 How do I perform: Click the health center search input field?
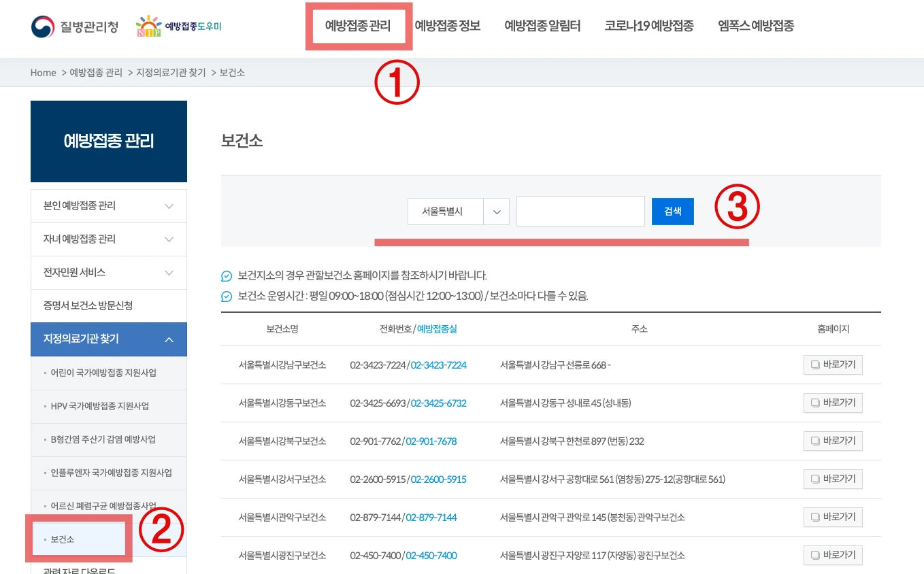580,211
